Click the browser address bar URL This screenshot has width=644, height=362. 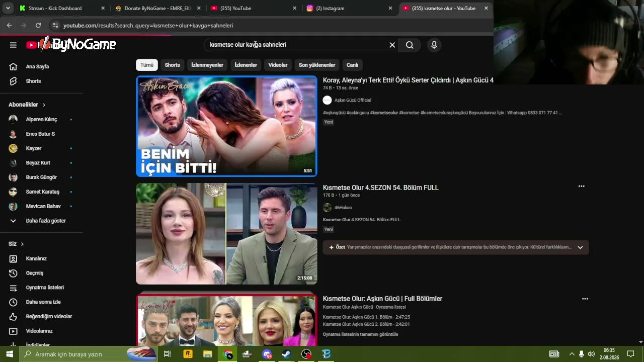click(148, 25)
